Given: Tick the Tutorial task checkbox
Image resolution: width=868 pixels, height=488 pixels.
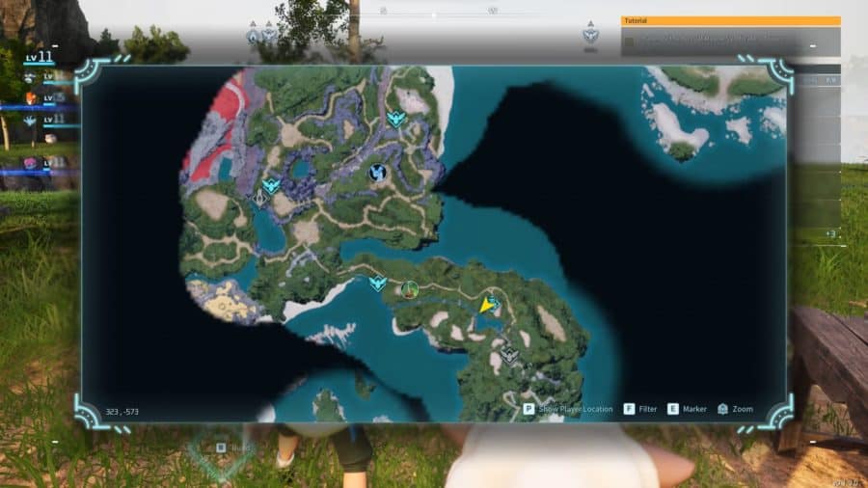Looking at the screenshot, I should 629,41.
